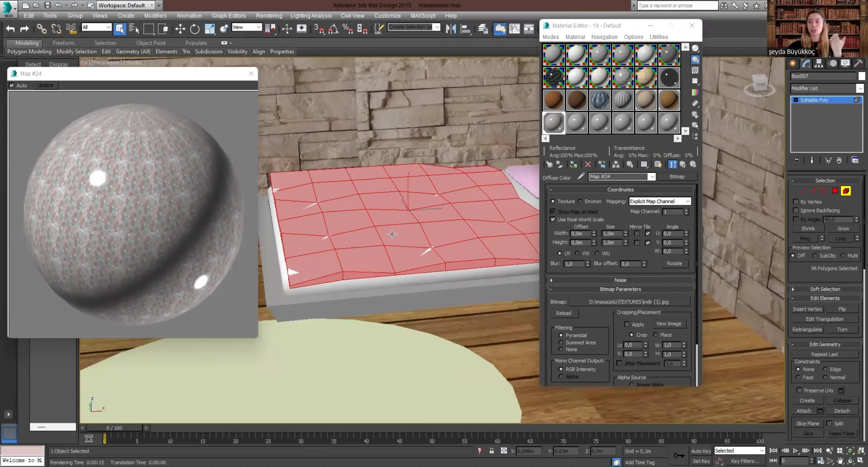The height and width of the screenshot is (467, 868).
Task: Click the Bitmap map type button
Action: tap(677, 177)
